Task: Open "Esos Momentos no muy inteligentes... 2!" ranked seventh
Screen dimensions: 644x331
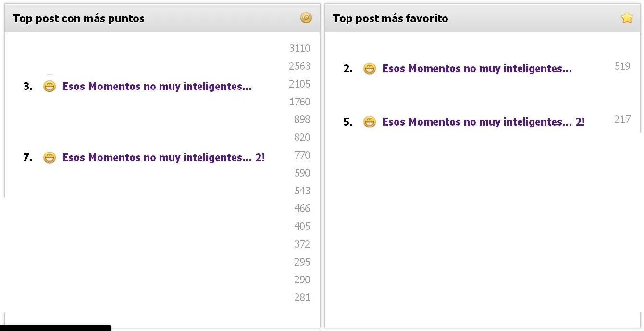Action: coord(163,157)
